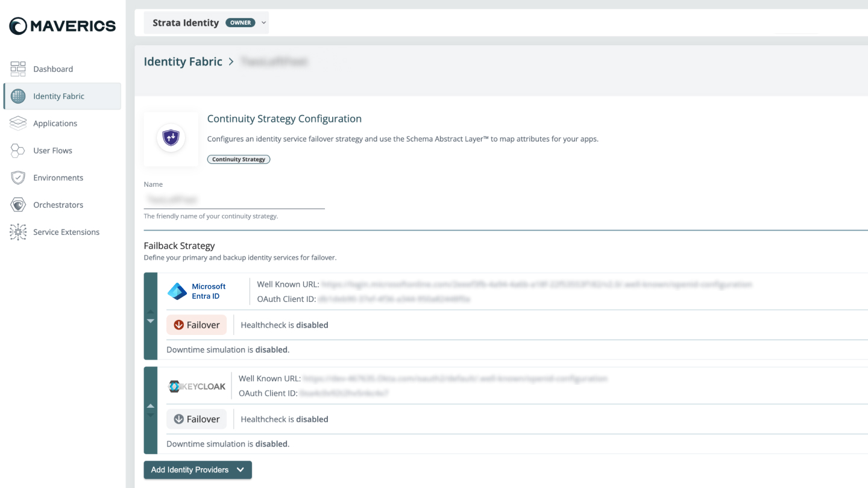Click Entra ID Healthcheck is disabled text

click(x=285, y=325)
